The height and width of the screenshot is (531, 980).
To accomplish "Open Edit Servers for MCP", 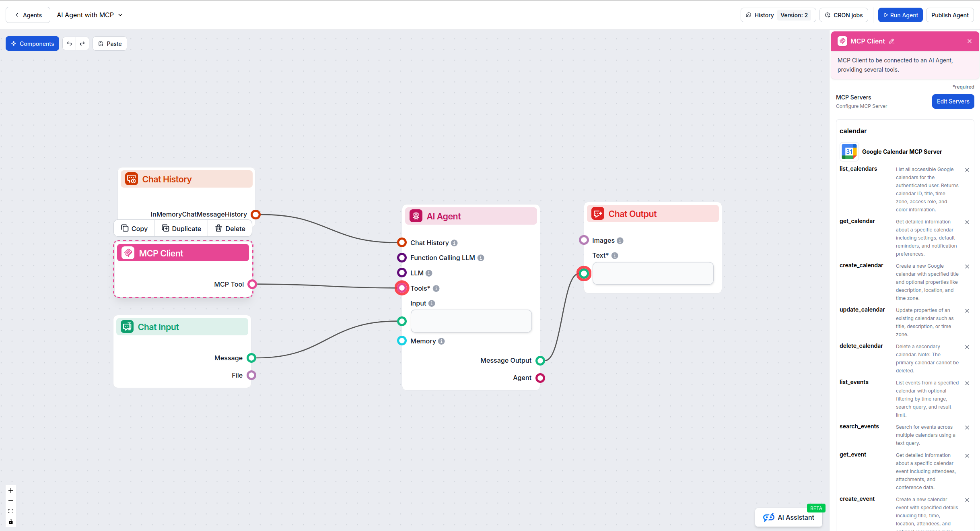I will pos(953,101).
